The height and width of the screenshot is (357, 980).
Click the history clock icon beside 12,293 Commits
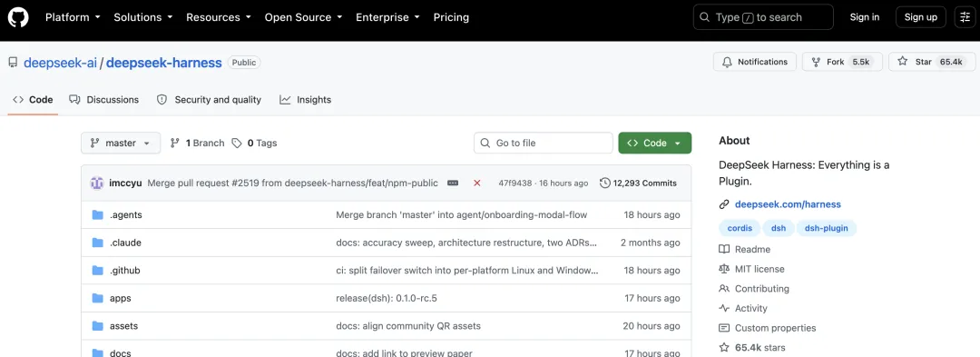605,183
